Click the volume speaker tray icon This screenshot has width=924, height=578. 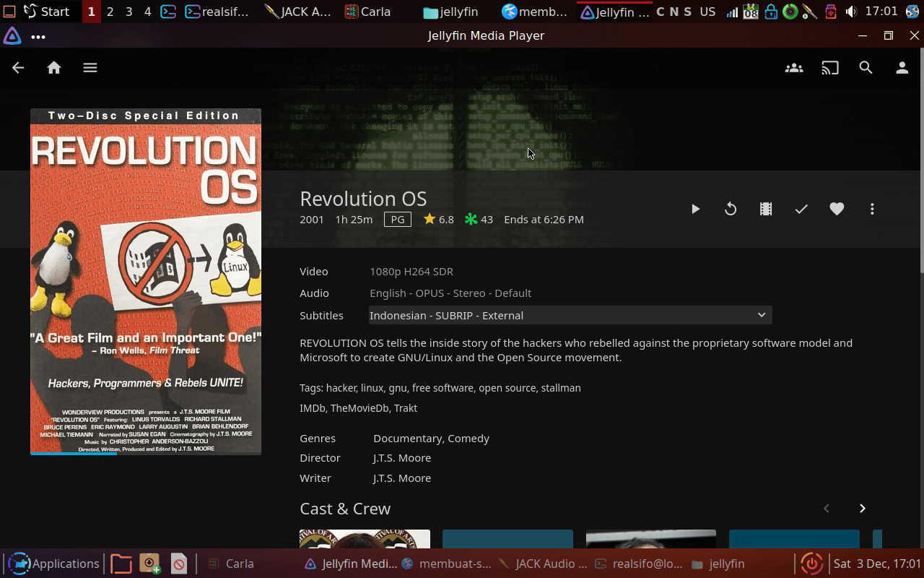851,12
